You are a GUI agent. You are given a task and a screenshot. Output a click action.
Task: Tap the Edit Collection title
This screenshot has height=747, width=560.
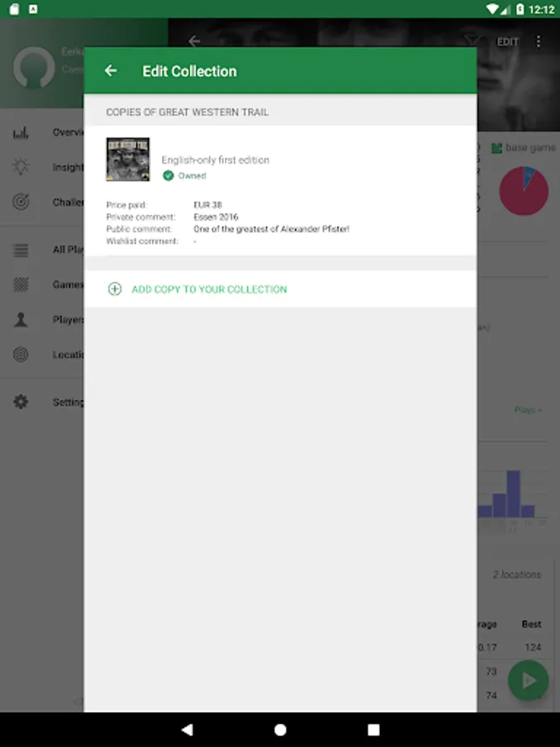(x=189, y=71)
